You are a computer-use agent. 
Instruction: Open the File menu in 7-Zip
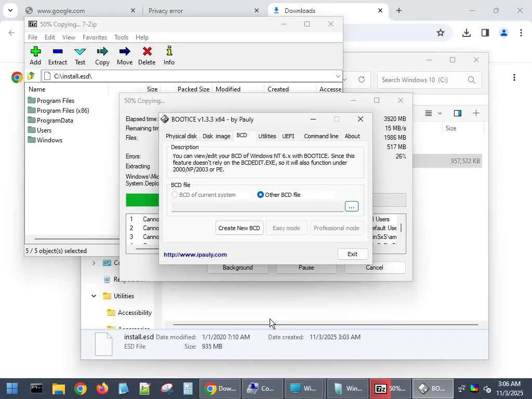pos(33,37)
